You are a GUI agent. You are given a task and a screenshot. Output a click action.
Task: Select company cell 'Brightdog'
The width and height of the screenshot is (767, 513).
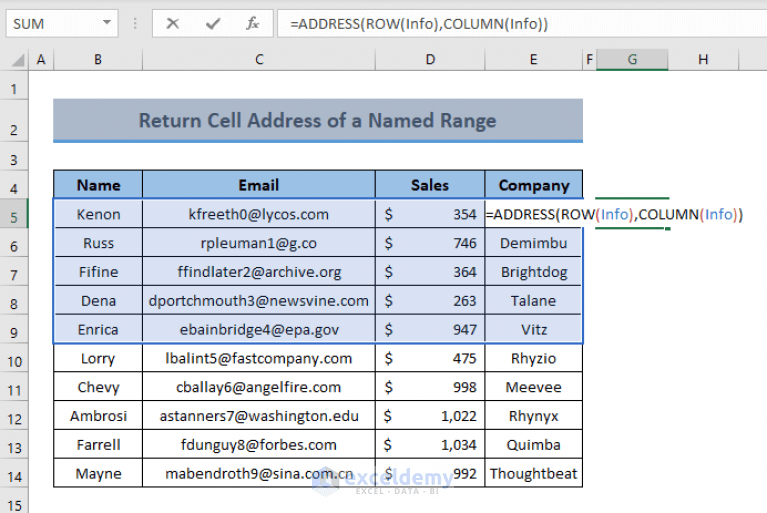[534, 271]
